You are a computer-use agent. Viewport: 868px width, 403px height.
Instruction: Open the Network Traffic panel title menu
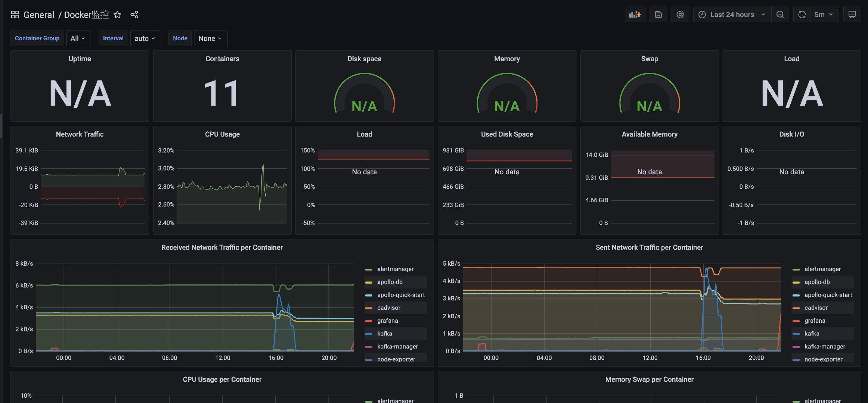pyautogui.click(x=80, y=134)
